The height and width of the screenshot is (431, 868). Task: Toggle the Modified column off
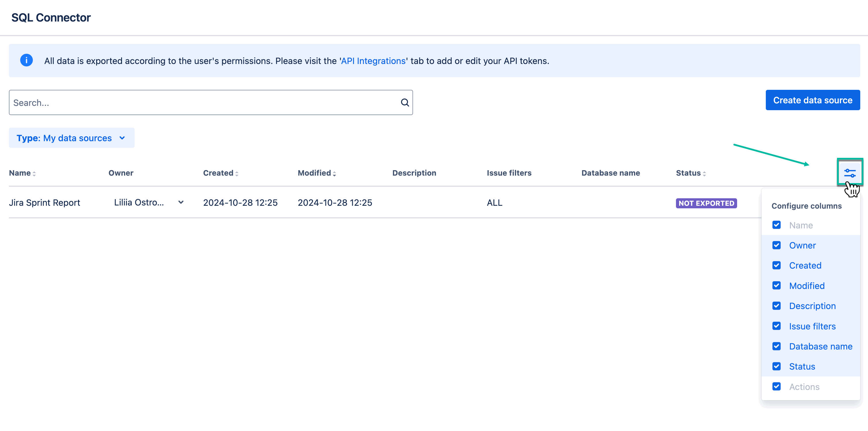pyautogui.click(x=777, y=286)
